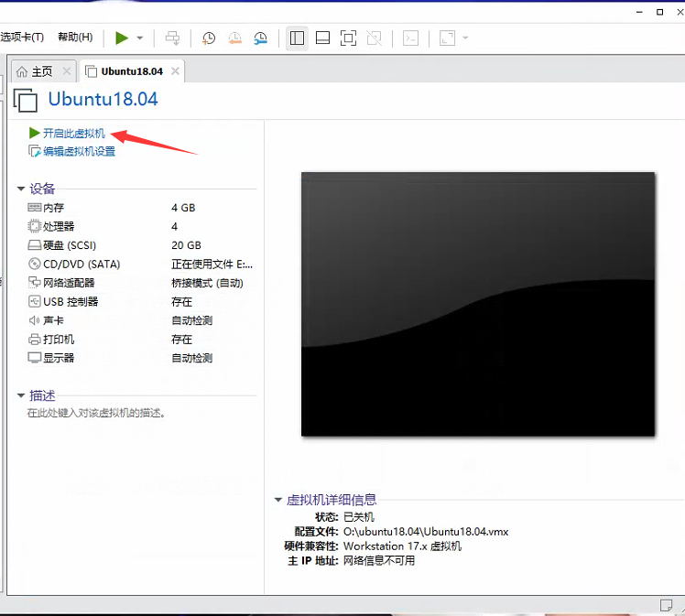Image resolution: width=685 pixels, height=616 pixels.
Task: Select the USB 控制器 device row
Action: point(140,302)
